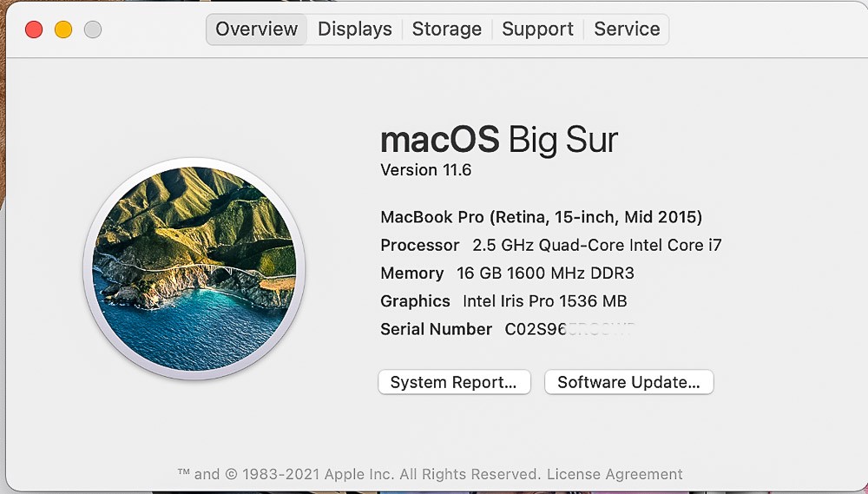Go to the Support tab
Screen dimensions: 868x494
pyautogui.click(x=537, y=30)
